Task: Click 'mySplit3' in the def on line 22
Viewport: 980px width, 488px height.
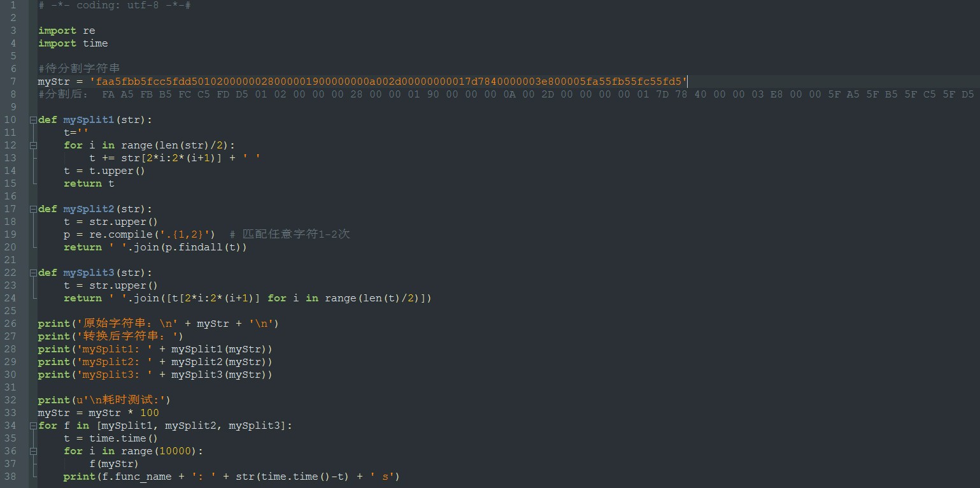Action: [x=89, y=273]
